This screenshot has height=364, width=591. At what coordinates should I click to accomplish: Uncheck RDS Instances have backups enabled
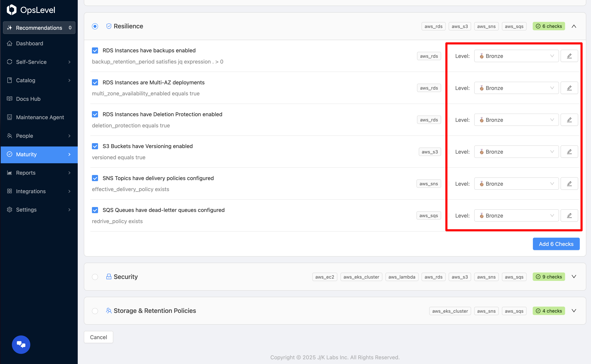(95, 51)
